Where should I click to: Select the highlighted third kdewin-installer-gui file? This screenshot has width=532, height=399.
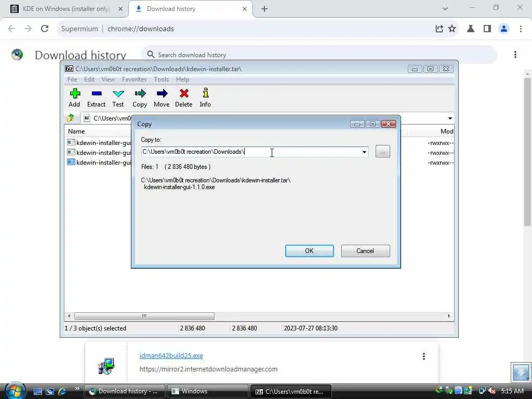99,162
